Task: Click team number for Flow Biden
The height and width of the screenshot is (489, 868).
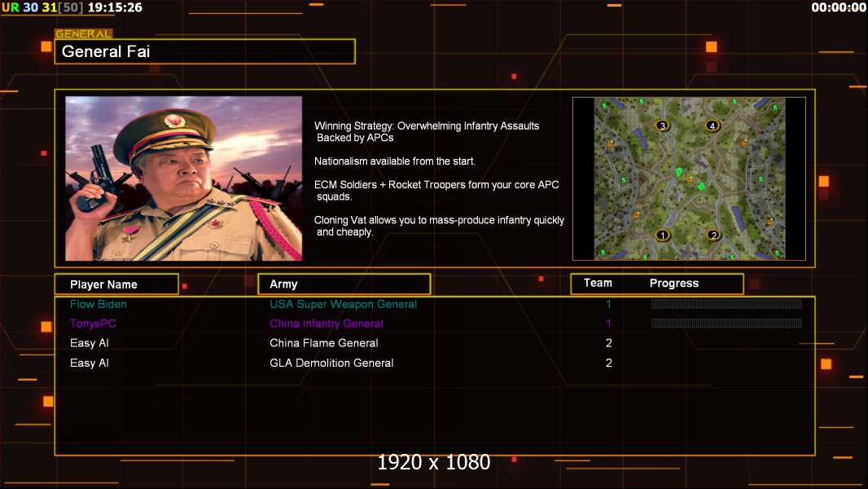Action: coord(608,304)
